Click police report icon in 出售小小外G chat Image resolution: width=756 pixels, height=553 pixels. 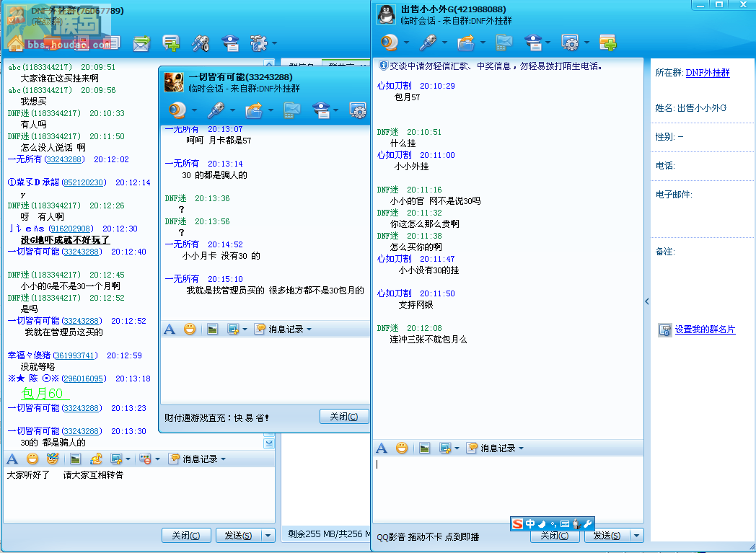[533, 43]
